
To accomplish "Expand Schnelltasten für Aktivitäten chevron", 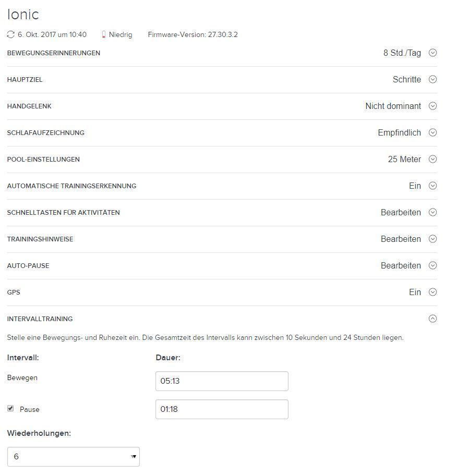I will click(432, 212).
